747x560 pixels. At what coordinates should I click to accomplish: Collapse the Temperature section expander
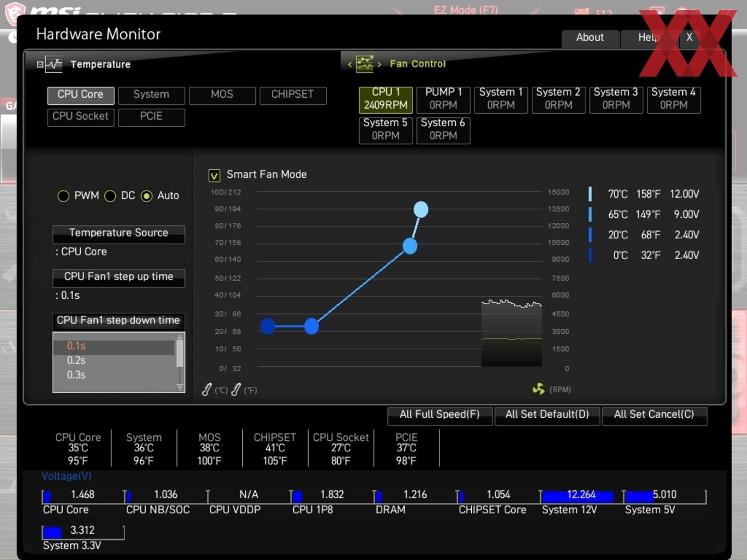pos(40,64)
